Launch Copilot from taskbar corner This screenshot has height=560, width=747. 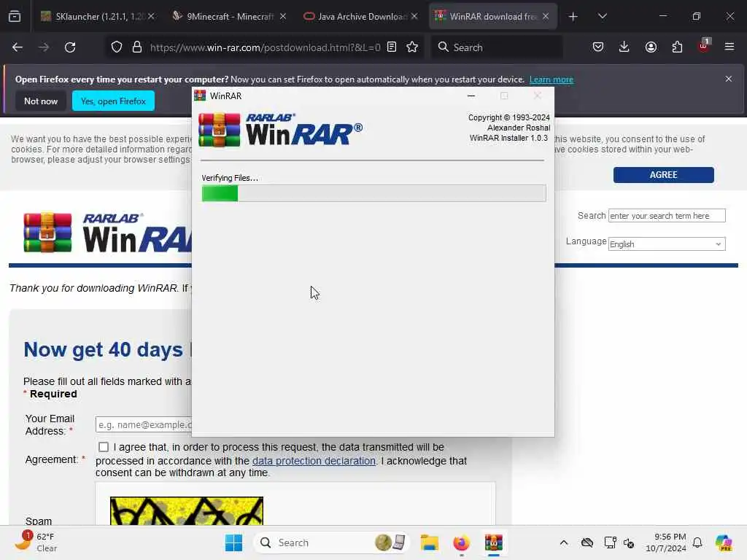(724, 542)
